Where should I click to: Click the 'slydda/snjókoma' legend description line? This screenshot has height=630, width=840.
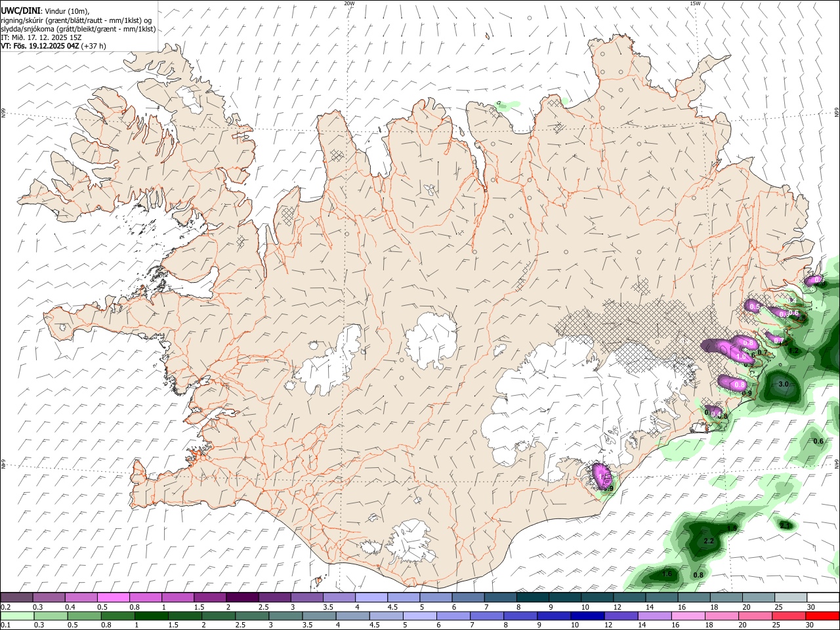pos(78,29)
